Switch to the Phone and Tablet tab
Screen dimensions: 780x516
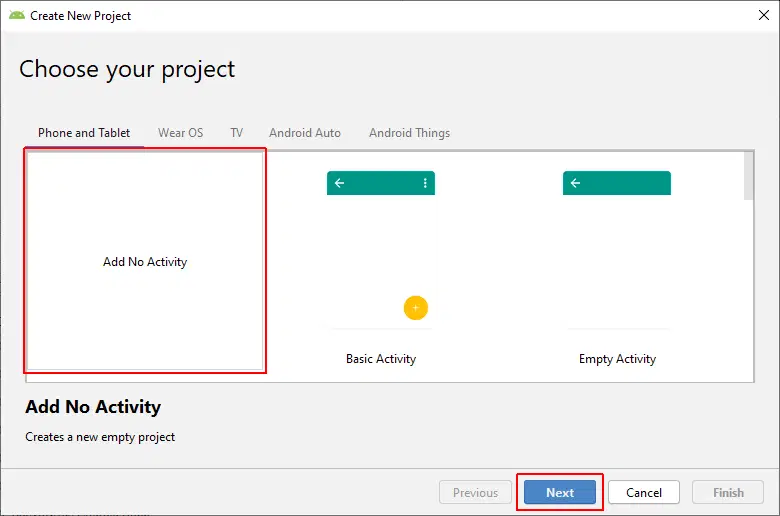pyautogui.click(x=84, y=133)
